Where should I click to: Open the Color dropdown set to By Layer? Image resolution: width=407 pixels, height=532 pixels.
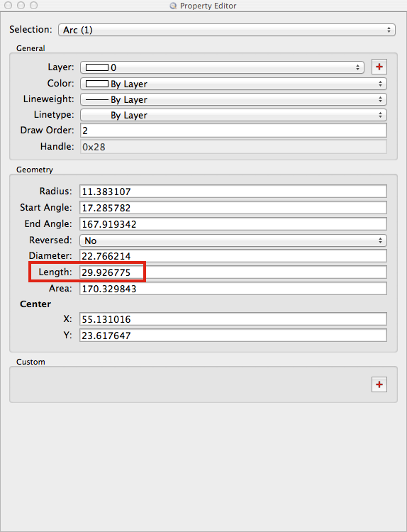[233, 84]
